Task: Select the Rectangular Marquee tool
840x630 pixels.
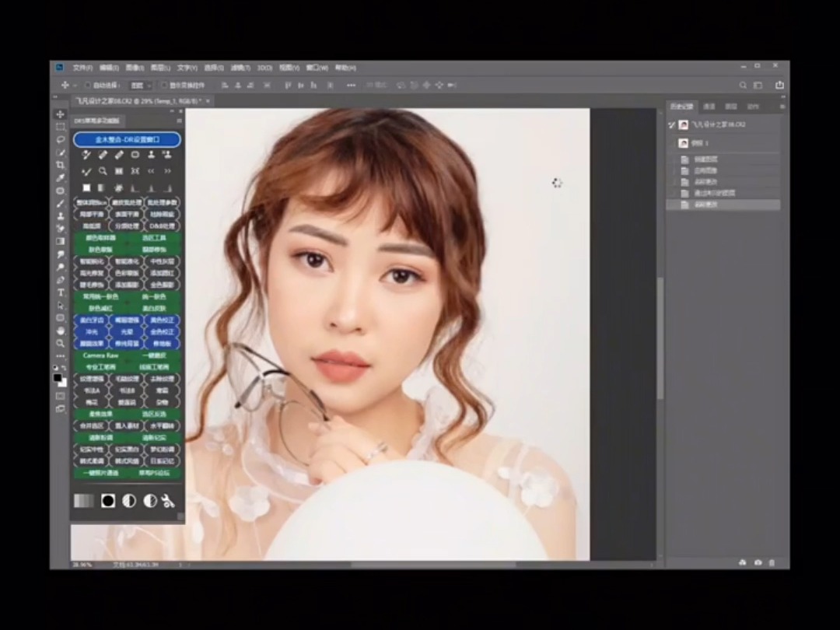Action: (61, 127)
